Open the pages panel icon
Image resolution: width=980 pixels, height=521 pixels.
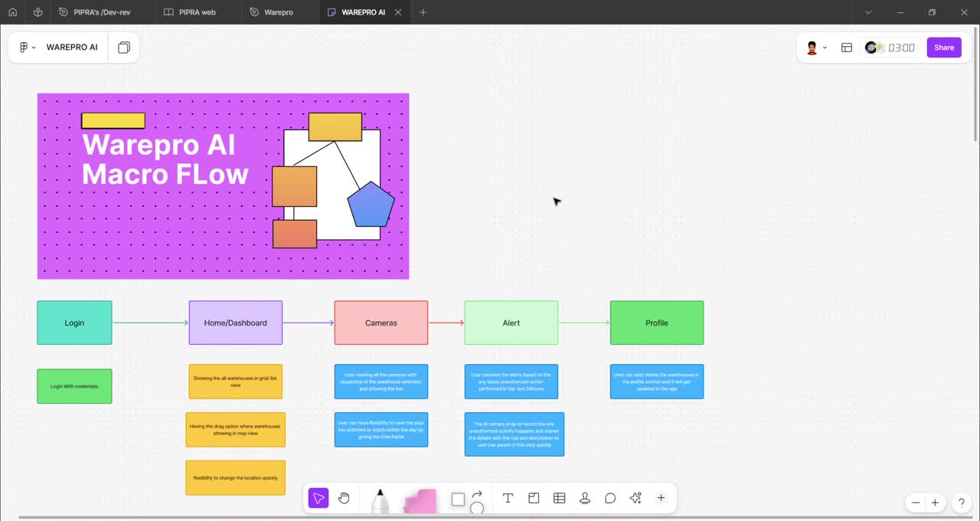click(124, 48)
